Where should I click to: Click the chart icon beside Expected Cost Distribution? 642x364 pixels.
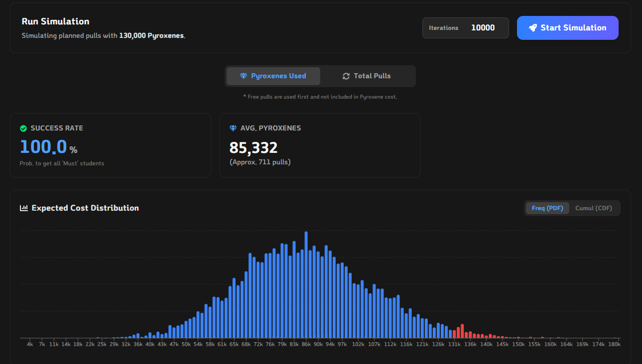point(24,208)
